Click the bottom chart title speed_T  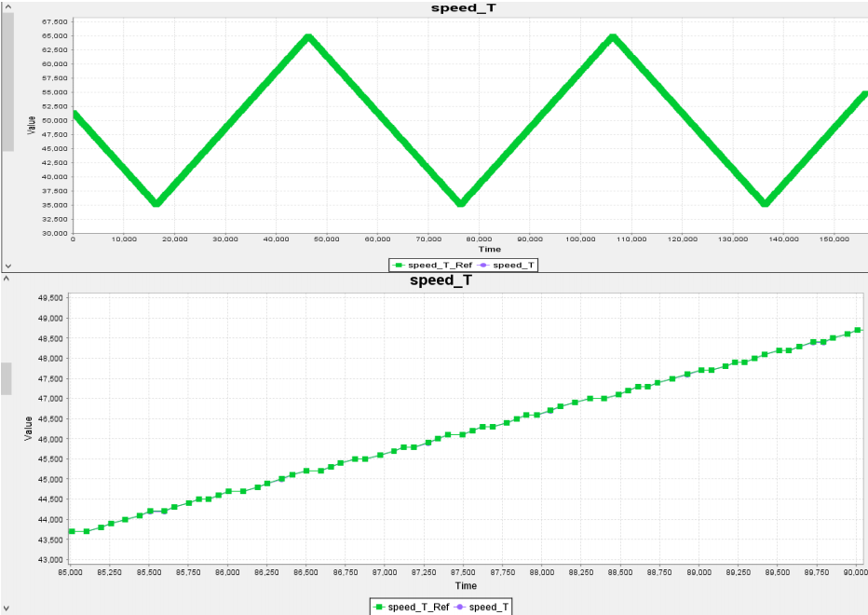pyautogui.click(x=441, y=280)
